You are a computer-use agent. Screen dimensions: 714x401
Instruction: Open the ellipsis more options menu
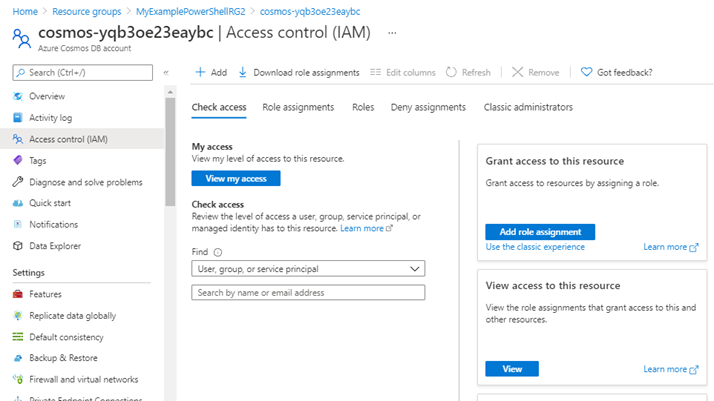(x=393, y=33)
